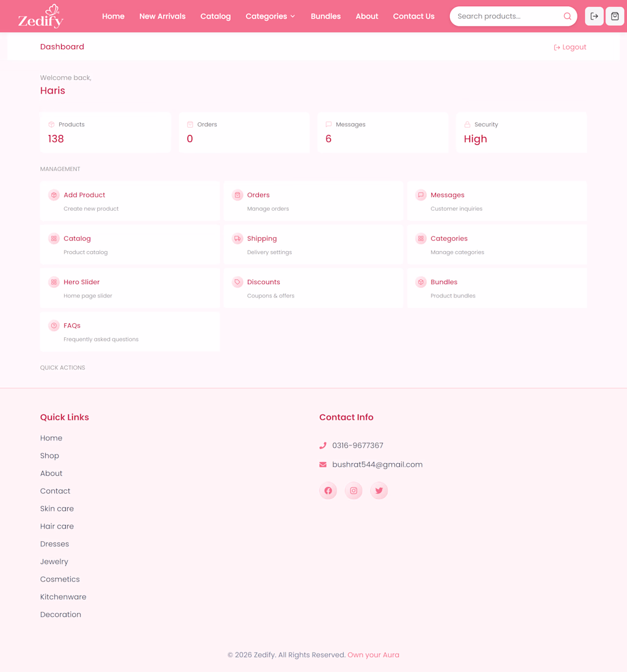The image size is (627, 672).
Task: Open About in the navbar
Action: click(x=366, y=16)
